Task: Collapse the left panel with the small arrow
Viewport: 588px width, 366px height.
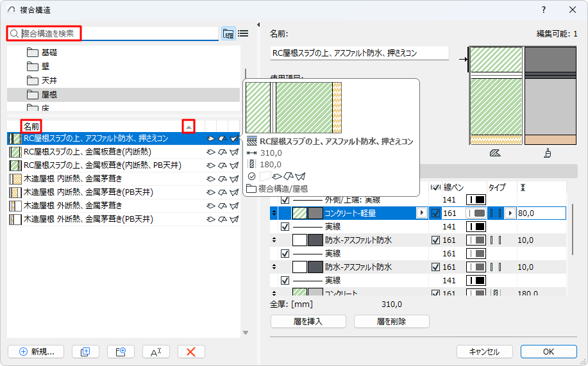Action: [x=258, y=25]
